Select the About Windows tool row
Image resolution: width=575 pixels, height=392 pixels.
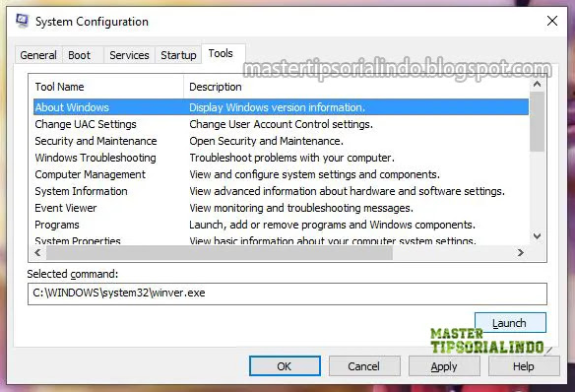pyautogui.click(x=281, y=107)
